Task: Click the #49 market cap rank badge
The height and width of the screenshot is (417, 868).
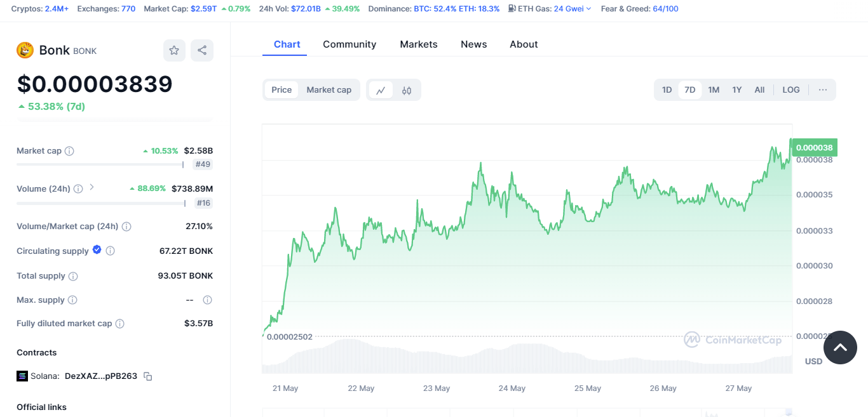Action: point(203,164)
